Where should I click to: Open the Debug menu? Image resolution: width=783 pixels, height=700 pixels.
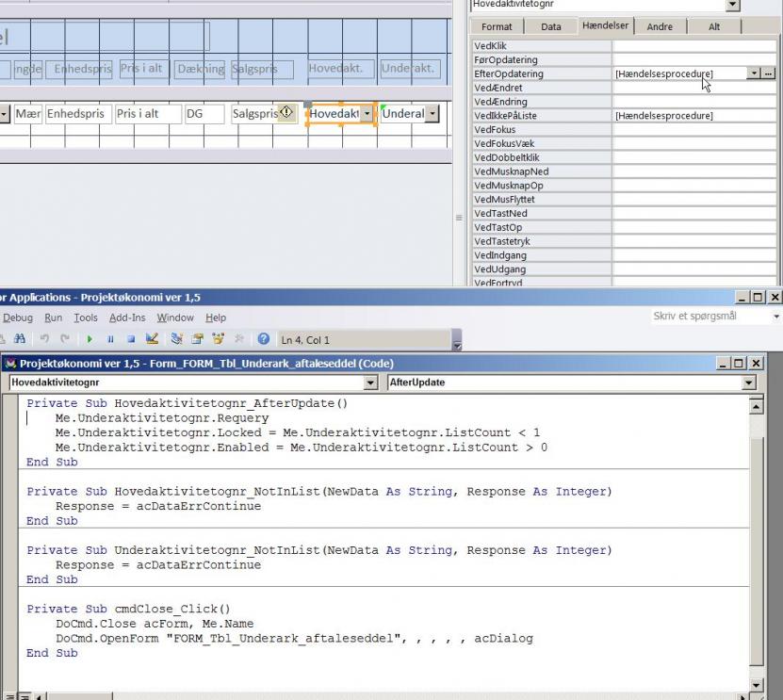tap(19, 317)
